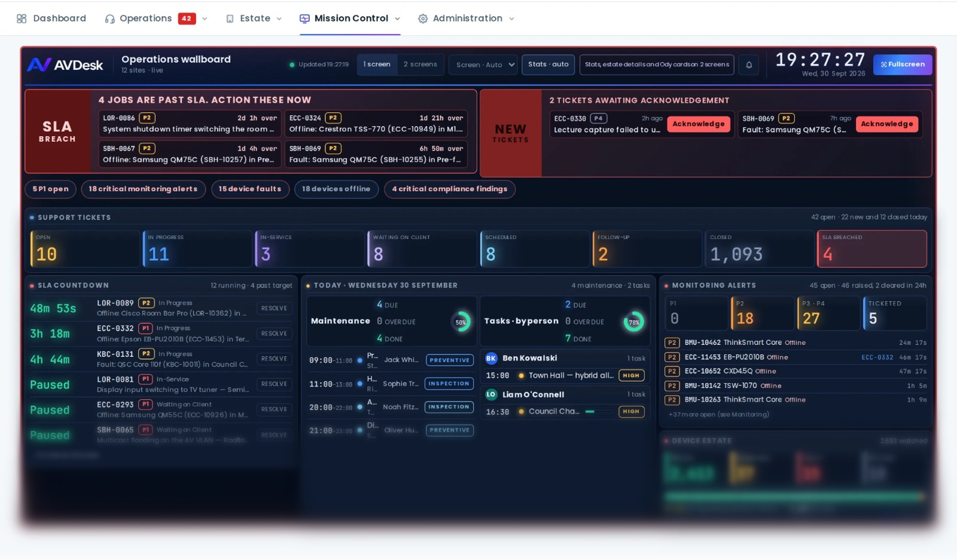Expand the Mission Control menu chevron
The image size is (957, 560).
tap(397, 19)
